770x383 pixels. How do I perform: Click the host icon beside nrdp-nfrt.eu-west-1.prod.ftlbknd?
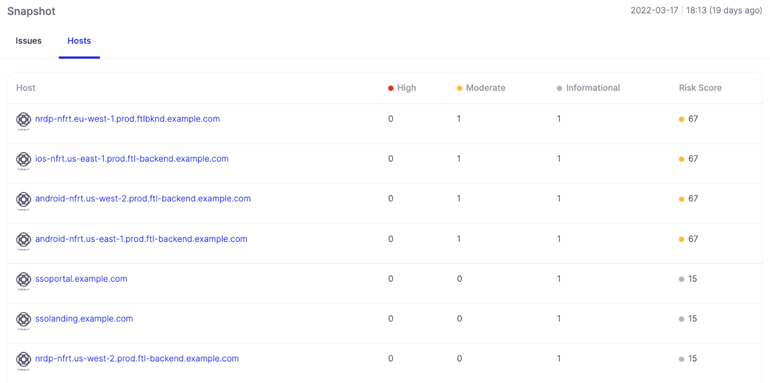tap(23, 120)
